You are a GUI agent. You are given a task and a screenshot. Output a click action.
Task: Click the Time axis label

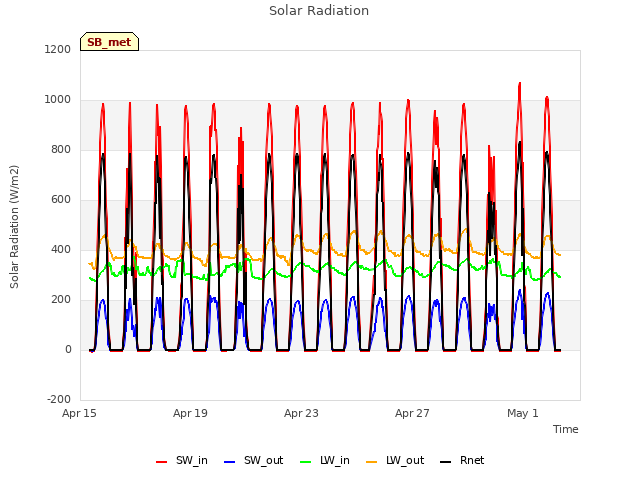tap(566, 429)
